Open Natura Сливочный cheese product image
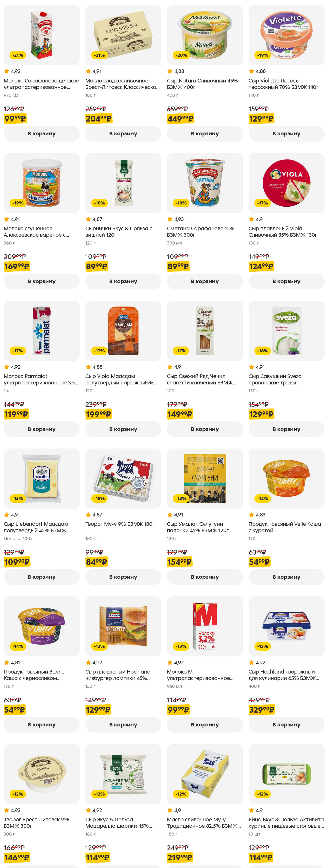 click(205, 35)
